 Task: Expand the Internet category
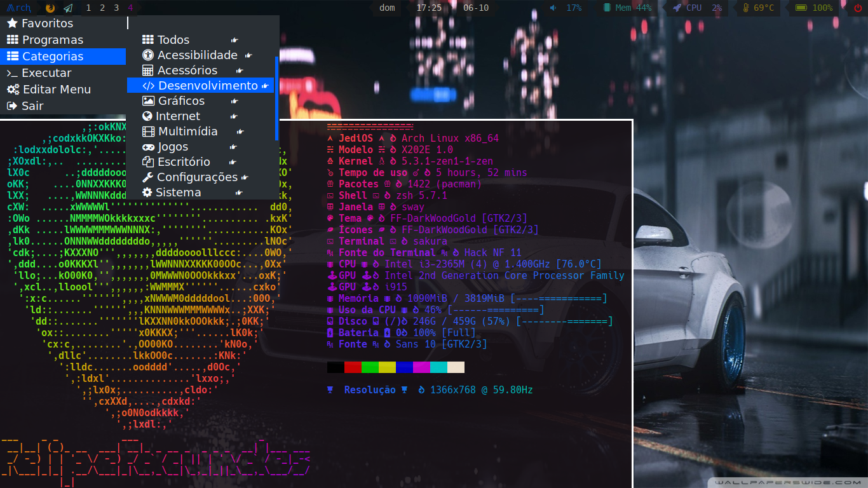[x=200, y=116]
